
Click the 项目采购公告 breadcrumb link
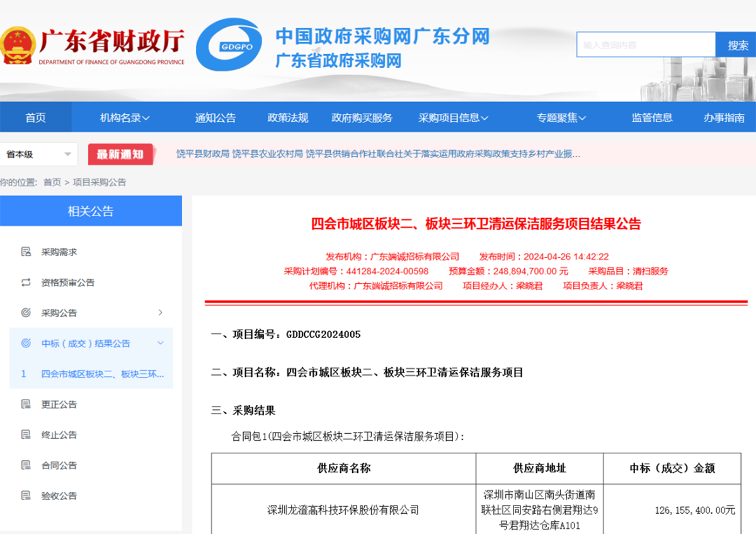(100, 182)
